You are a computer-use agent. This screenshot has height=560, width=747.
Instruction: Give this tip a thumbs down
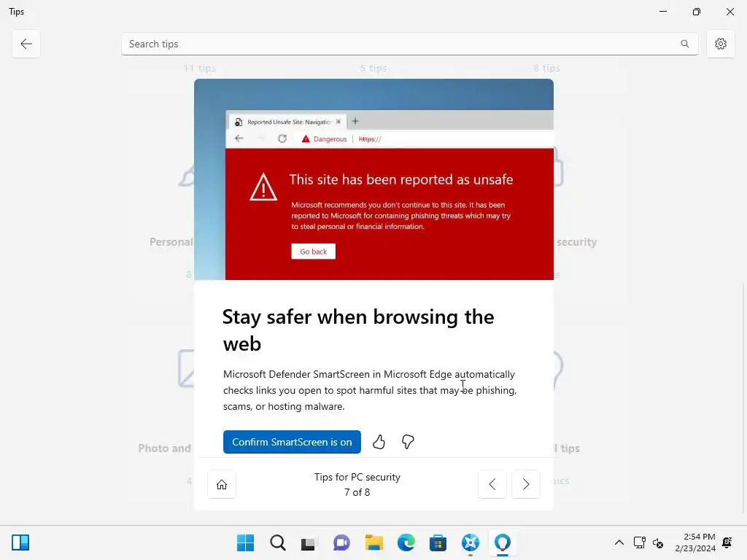[408, 442]
